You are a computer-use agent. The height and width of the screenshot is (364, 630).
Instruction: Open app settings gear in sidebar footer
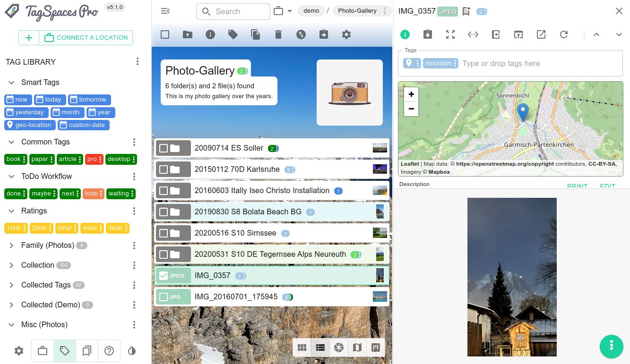19,351
